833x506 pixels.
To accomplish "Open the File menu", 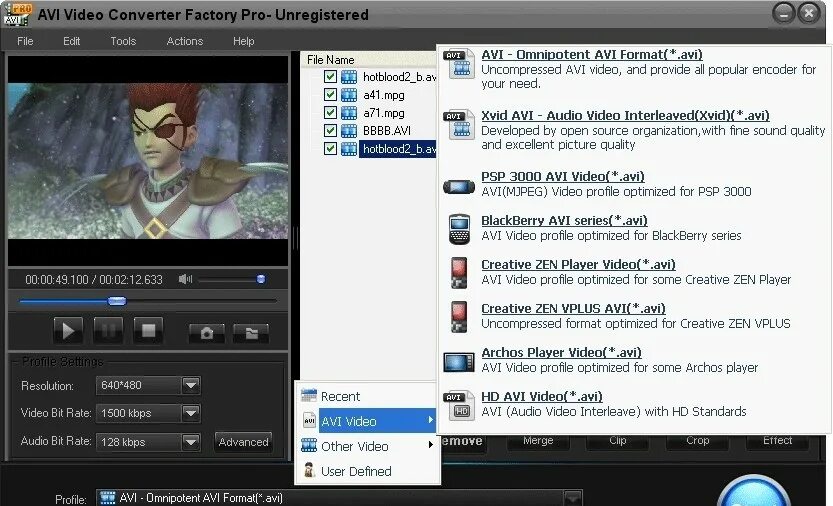I will (x=25, y=41).
